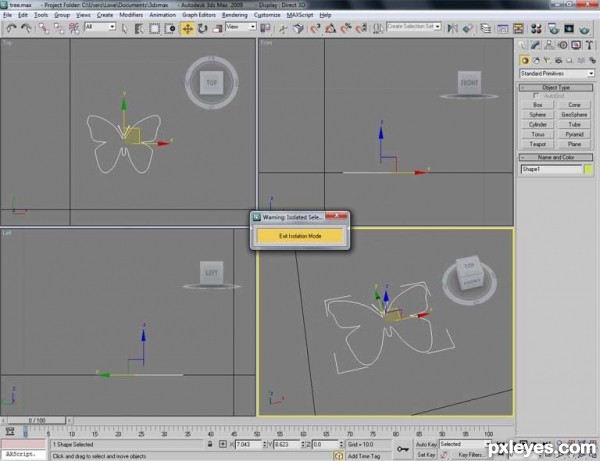600x461 pixels.
Task: Toggle the Selection Lock padlock icon
Action: click(210, 444)
